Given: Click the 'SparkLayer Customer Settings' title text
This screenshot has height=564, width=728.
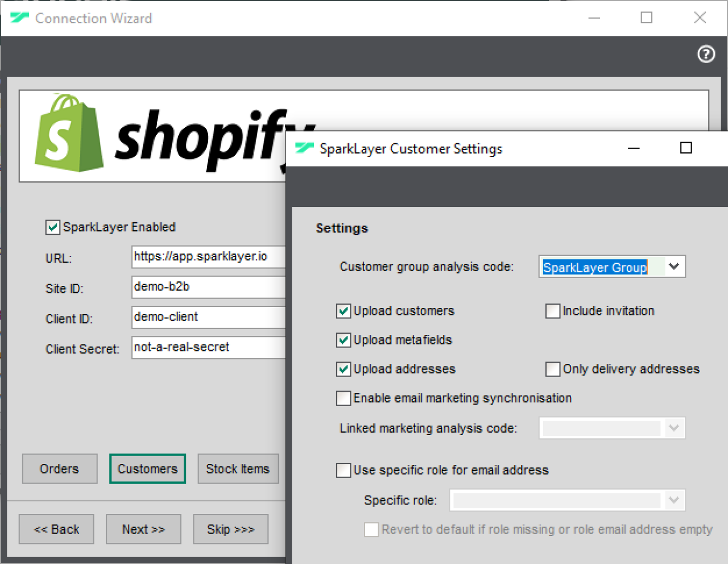Looking at the screenshot, I should click(411, 148).
